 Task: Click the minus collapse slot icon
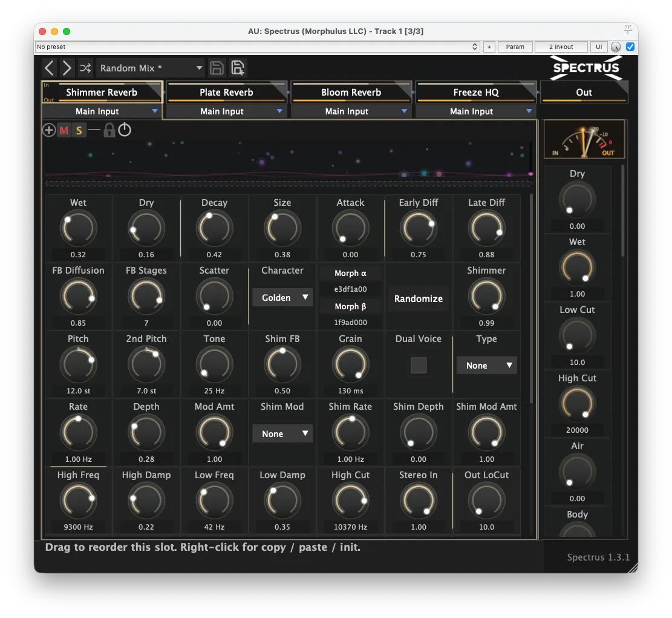[x=94, y=130]
